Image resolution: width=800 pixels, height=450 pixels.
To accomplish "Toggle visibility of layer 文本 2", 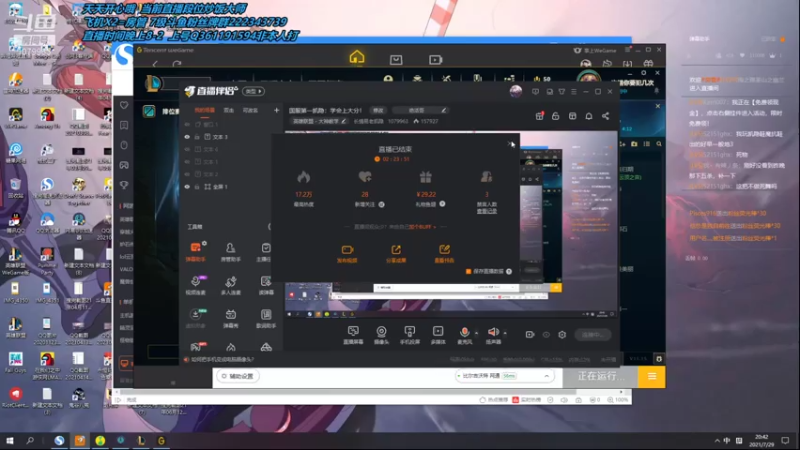I will (187, 174).
